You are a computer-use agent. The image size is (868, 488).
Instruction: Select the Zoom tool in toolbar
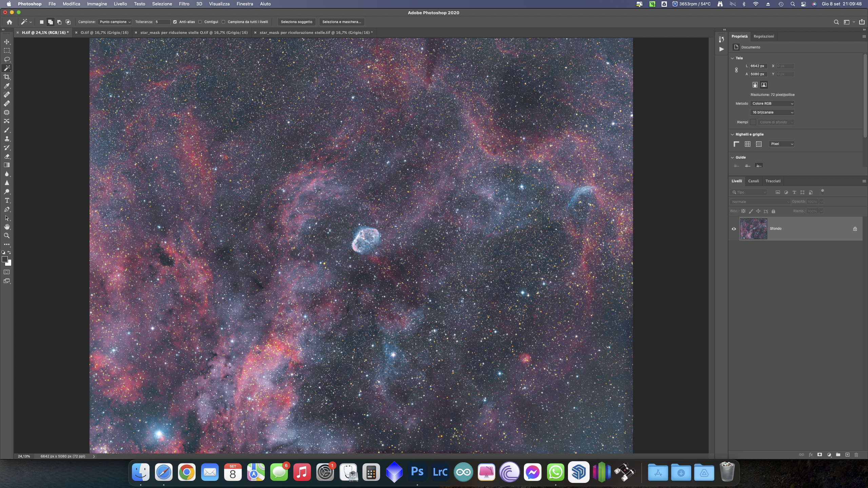pyautogui.click(x=7, y=236)
